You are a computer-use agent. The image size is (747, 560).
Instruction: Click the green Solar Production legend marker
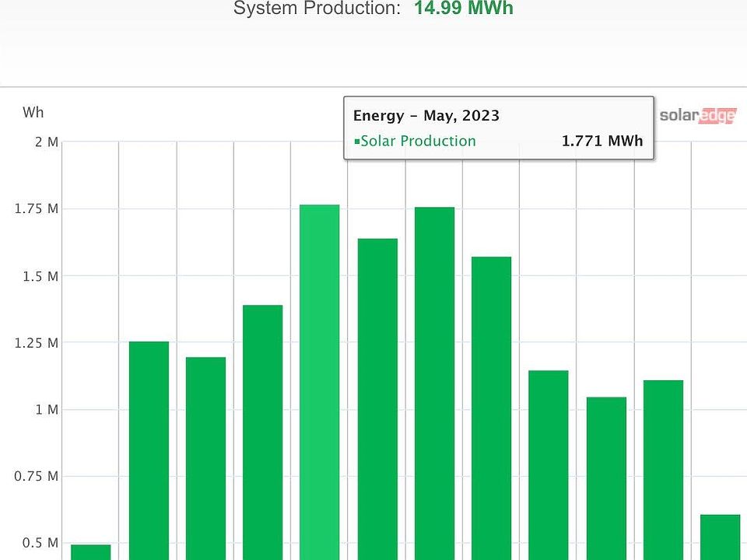click(x=356, y=142)
